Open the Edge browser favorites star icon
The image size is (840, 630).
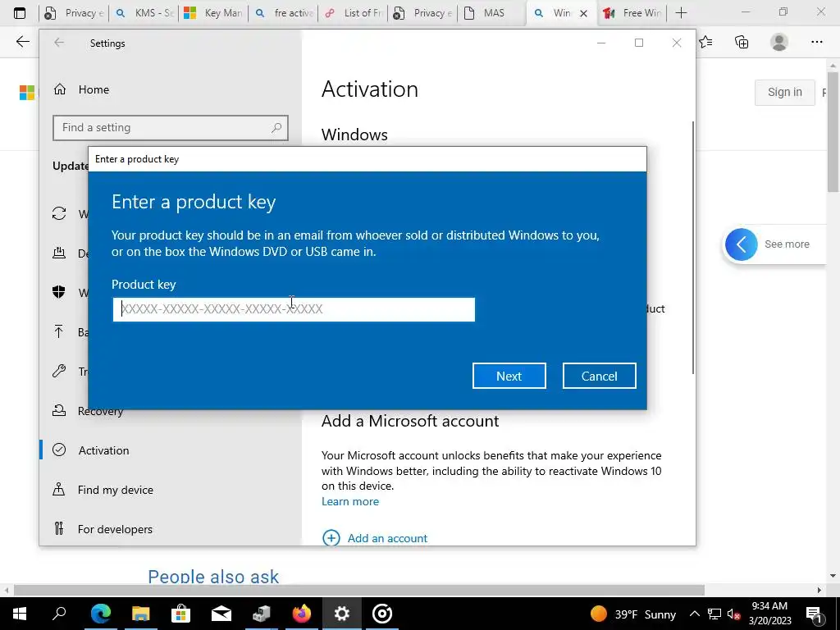coord(705,42)
